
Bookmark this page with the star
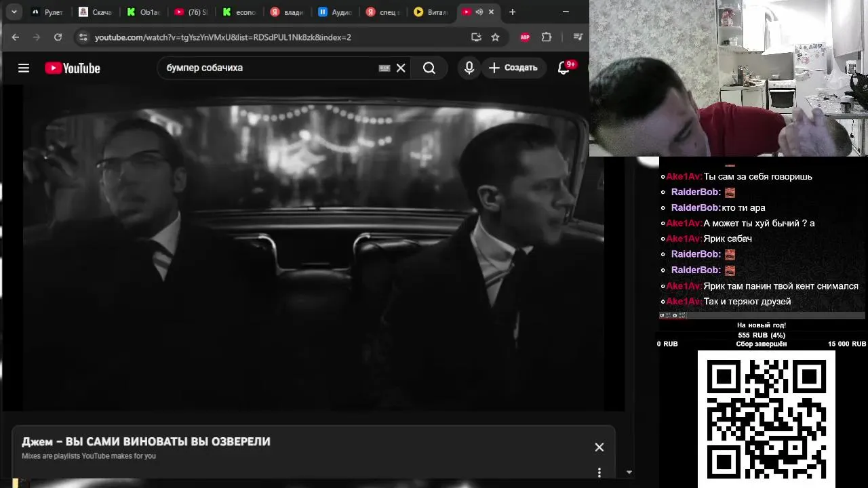click(495, 37)
